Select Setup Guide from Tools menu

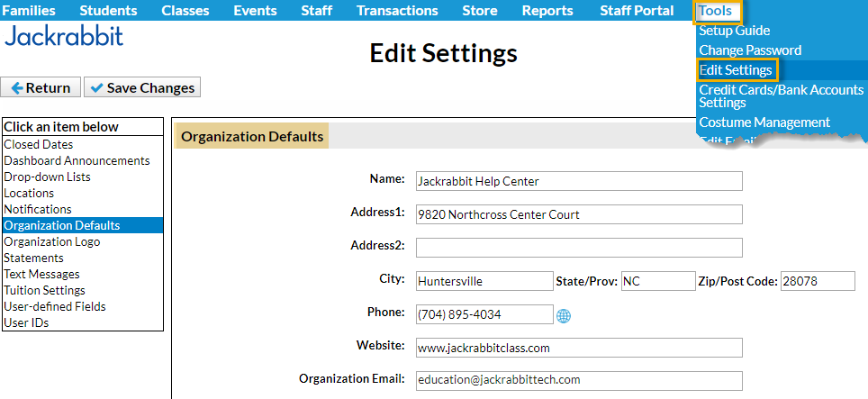pyautogui.click(x=734, y=31)
